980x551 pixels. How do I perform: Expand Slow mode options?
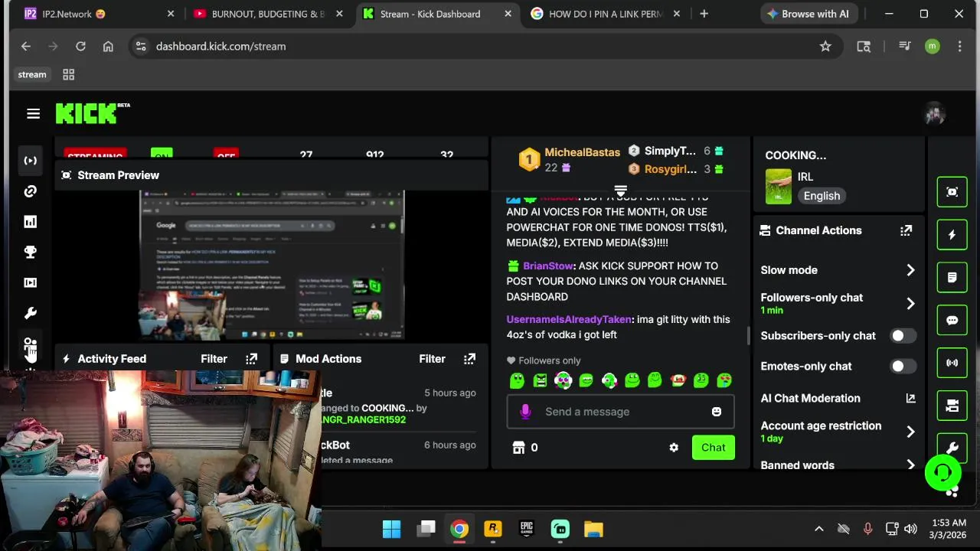[x=910, y=270]
